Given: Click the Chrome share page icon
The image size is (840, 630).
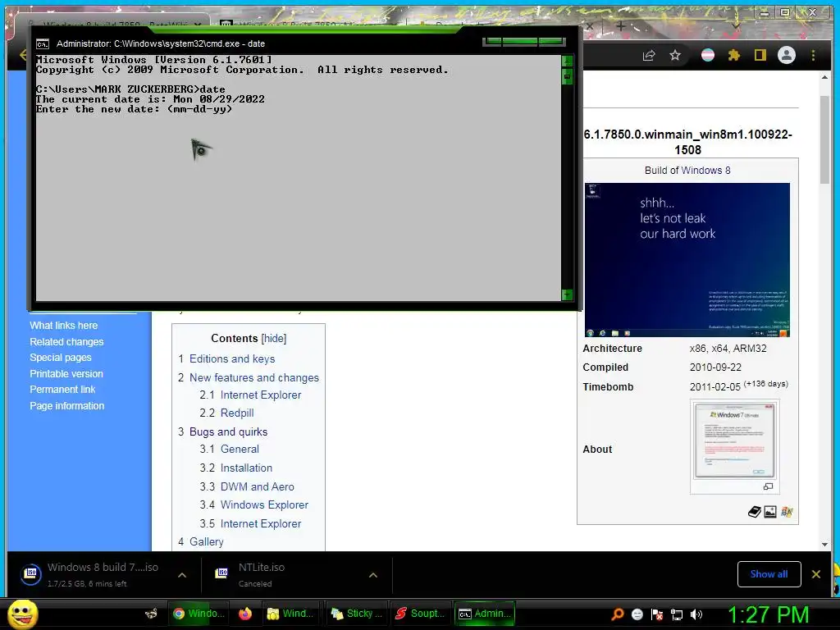Looking at the screenshot, I should click(649, 55).
